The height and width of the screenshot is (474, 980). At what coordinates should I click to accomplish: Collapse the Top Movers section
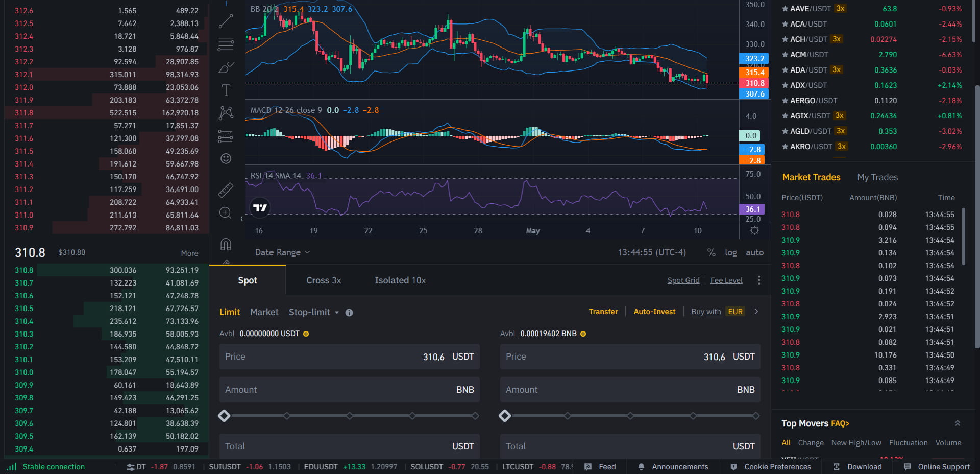point(958,423)
